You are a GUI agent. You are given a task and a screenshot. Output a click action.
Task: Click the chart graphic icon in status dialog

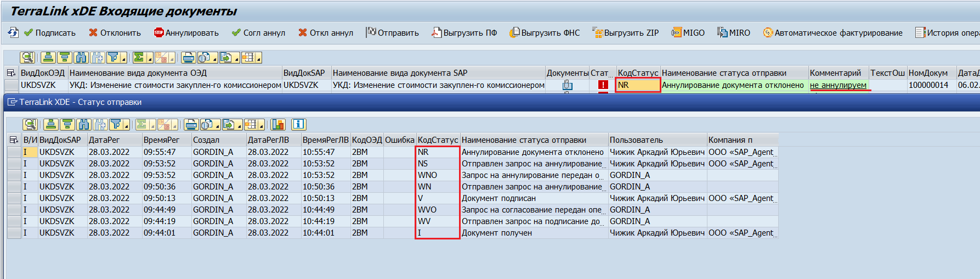click(x=279, y=125)
